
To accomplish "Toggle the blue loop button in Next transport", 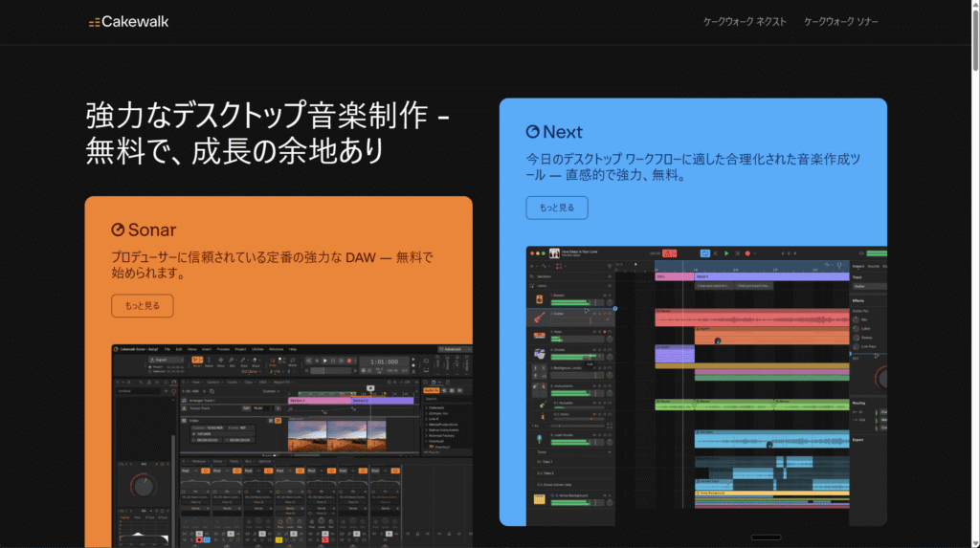I will (x=705, y=253).
